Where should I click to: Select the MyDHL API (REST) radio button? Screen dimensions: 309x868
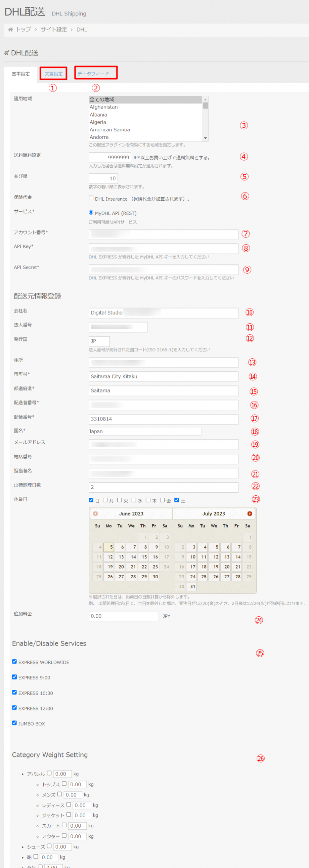coord(91,213)
